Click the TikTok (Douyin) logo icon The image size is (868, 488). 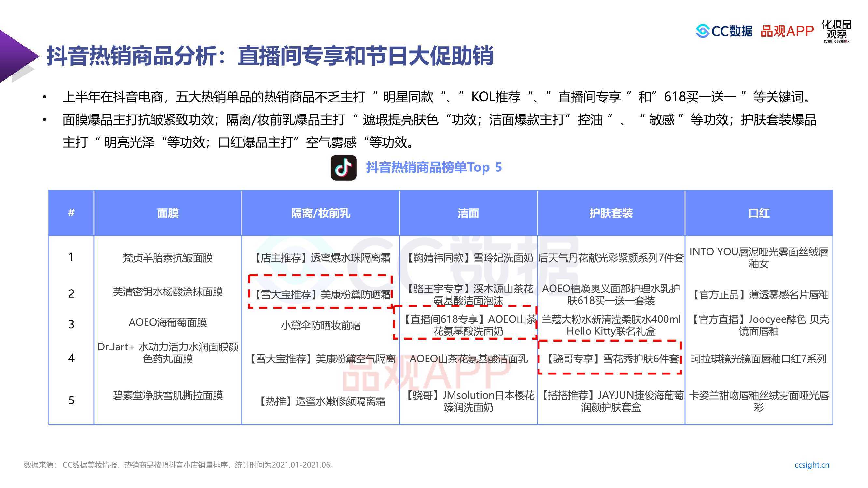(343, 167)
